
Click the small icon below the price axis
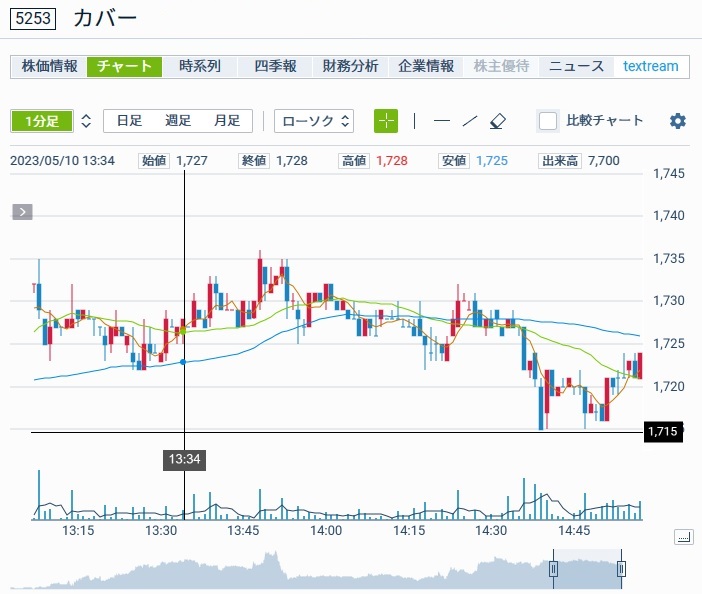coord(683,538)
